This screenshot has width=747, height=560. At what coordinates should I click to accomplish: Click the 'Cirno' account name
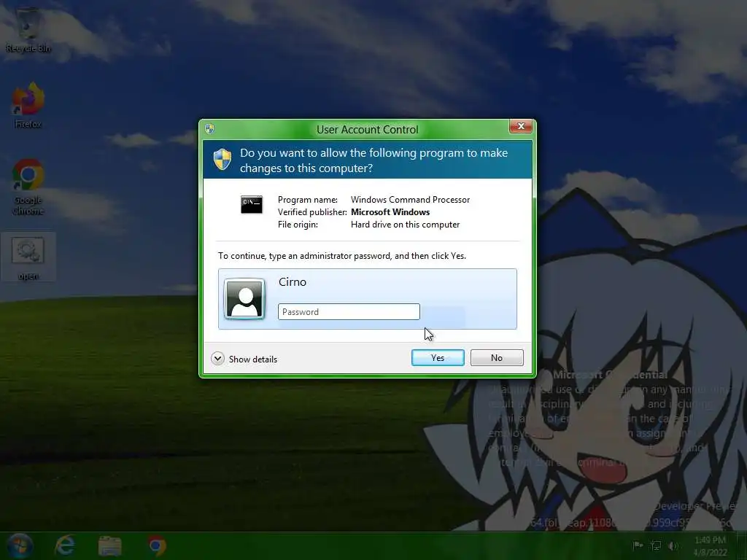[x=293, y=282]
